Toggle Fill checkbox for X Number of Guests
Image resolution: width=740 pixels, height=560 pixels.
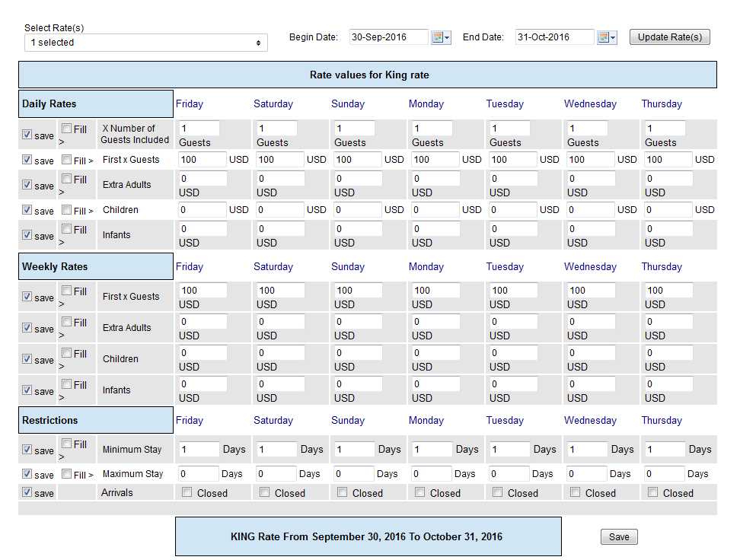pyautogui.click(x=66, y=128)
